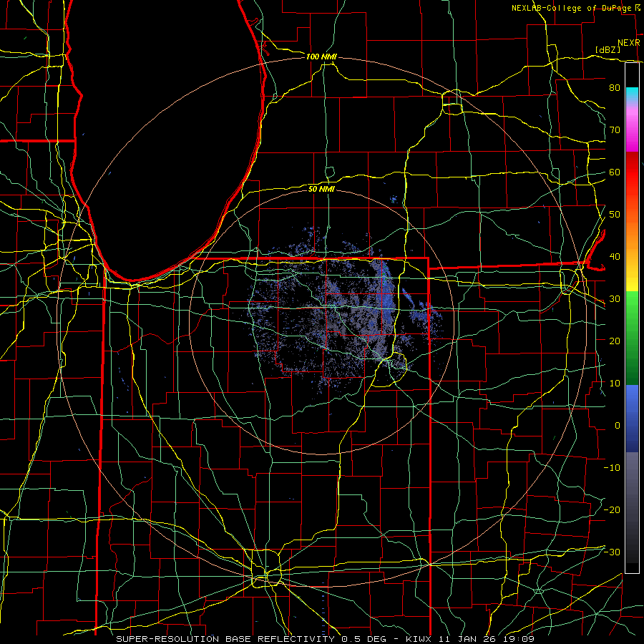Select the "NEXLAB-College of DuPage" header text
The image size is (644, 644).
571,8
